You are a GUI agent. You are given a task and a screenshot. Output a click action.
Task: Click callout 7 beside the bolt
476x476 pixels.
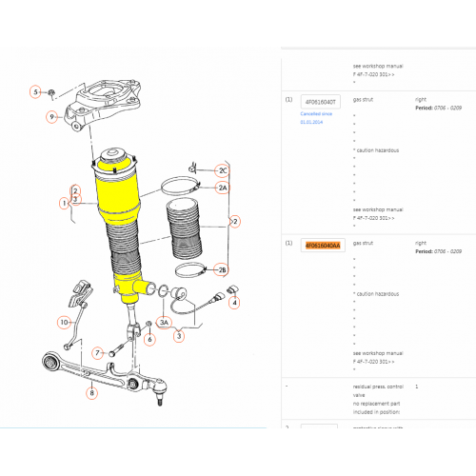pyautogui.click(x=97, y=353)
